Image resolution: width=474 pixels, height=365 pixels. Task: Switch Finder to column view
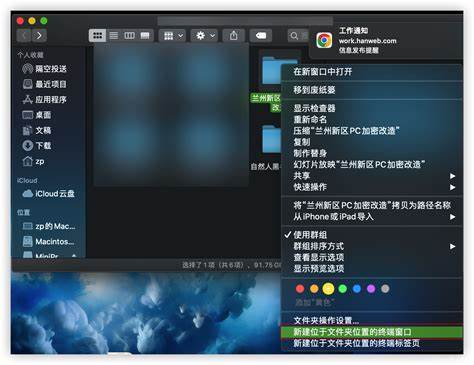click(x=129, y=35)
